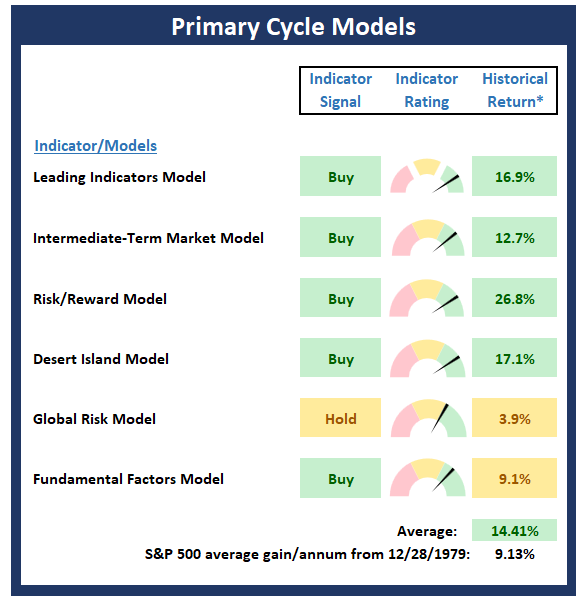
Task: Click the Leading Indicators Model gauge icon
Action: pyautogui.click(x=427, y=176)
